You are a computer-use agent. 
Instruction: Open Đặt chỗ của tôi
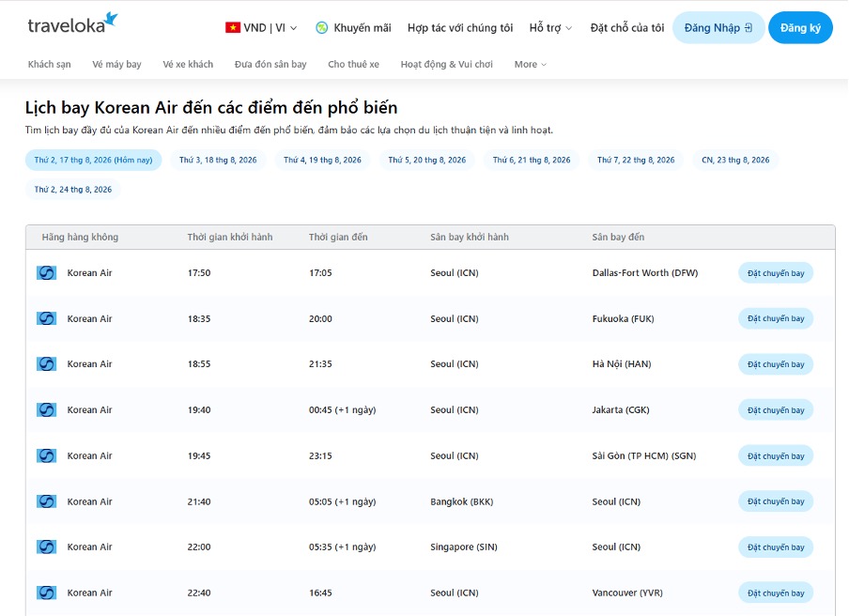click(627, 27)
